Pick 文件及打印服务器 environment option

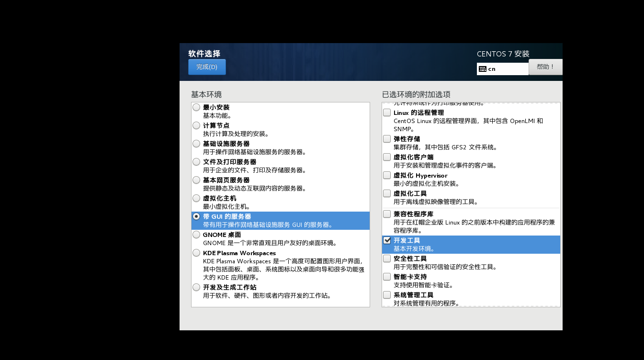pyautogui.click(x=196, y=162)
